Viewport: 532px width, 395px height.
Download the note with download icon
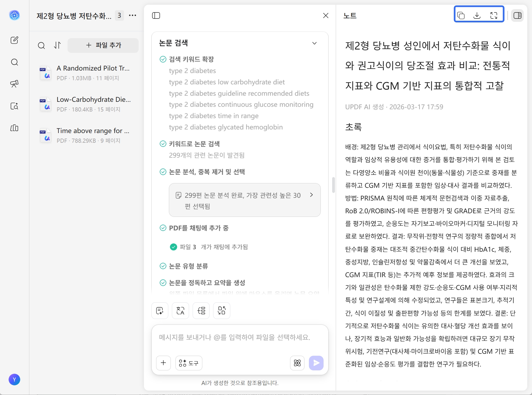477,15
